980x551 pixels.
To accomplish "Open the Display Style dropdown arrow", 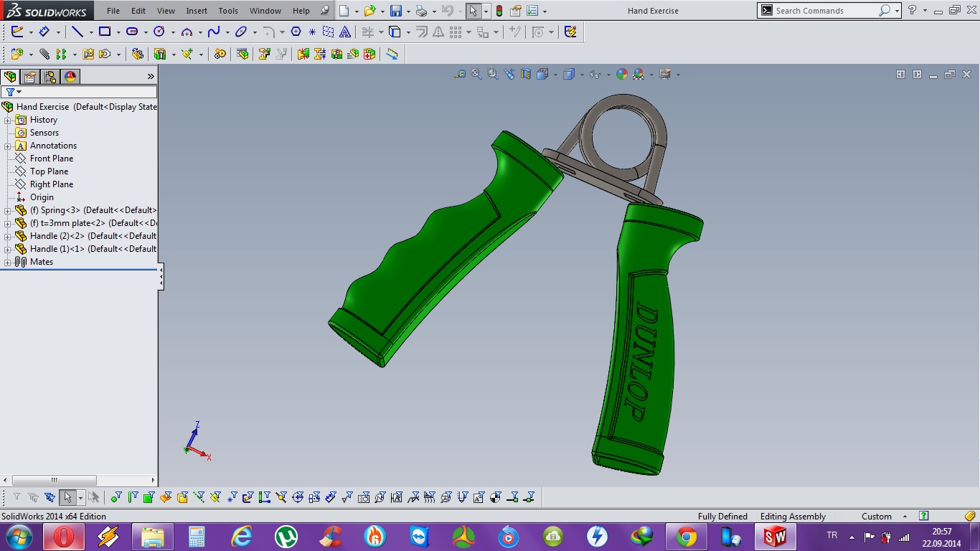I will [582, 74].
